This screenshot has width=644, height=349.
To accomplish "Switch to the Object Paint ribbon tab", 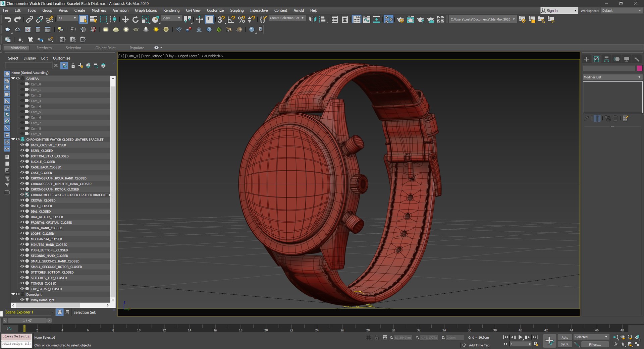I will pyautogui.click(x=105, y=48).
